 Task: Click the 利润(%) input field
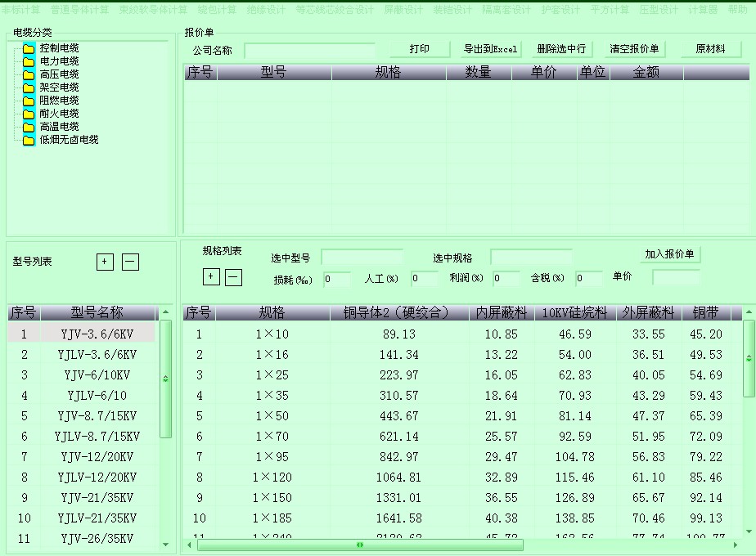click(506, 279)
